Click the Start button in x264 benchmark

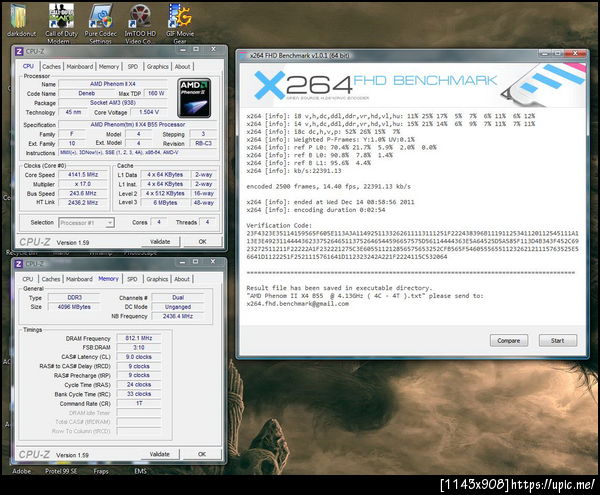coord(558,340)
